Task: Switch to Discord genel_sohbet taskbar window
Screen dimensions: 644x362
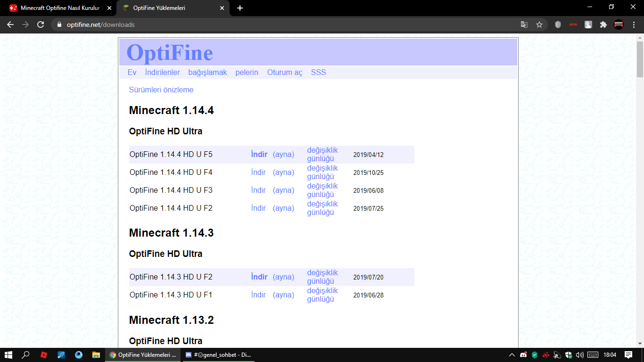Action: pyautogui.click(x=218, y=355)
